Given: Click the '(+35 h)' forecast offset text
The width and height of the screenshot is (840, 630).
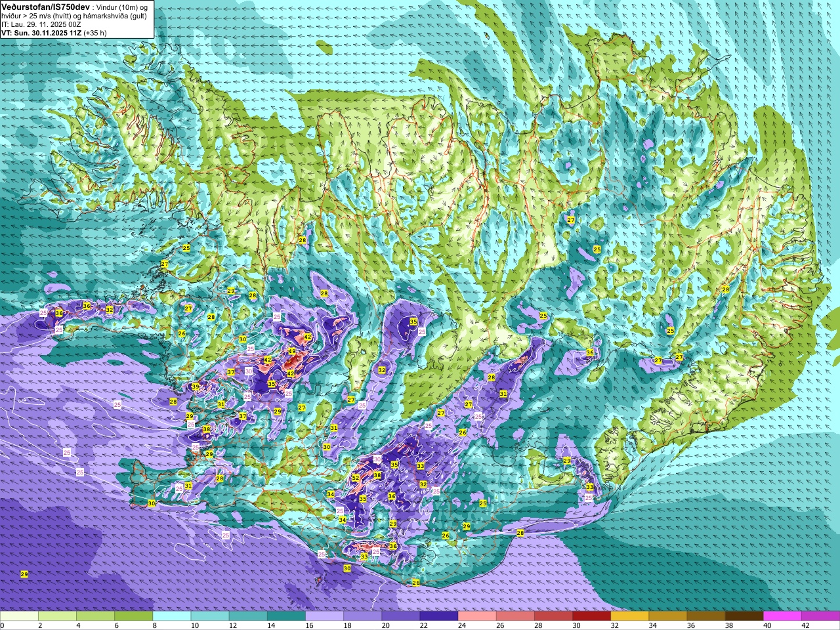Looking at the screenshot, I should (96, 33).
